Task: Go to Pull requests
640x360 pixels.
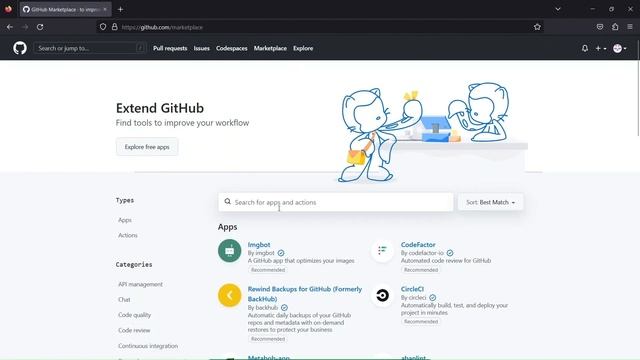Action: 170,48
